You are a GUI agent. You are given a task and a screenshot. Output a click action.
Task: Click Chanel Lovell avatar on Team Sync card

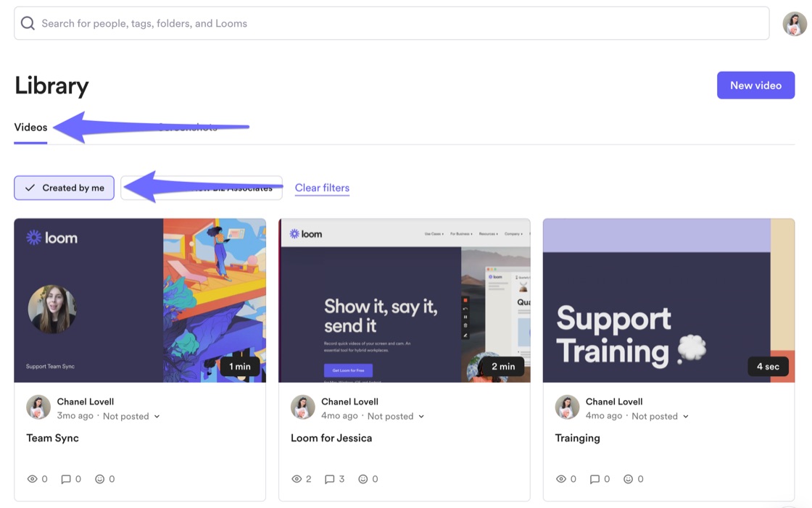(38, 407)
